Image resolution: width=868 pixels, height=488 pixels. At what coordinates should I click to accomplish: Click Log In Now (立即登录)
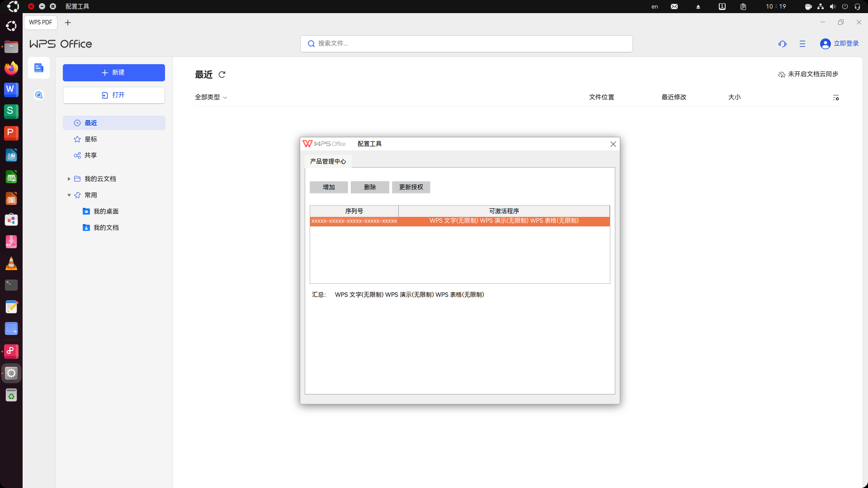[x=846, y=43]
